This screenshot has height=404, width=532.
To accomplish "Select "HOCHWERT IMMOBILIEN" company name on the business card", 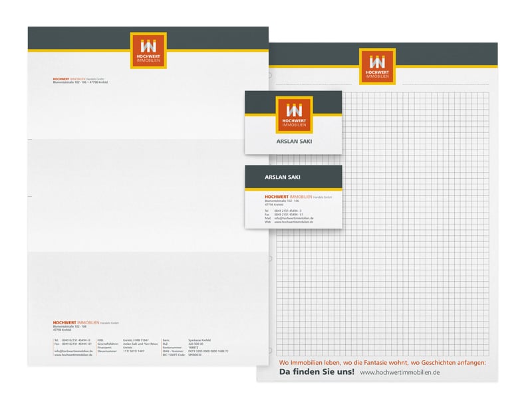I will pos(288,197).
